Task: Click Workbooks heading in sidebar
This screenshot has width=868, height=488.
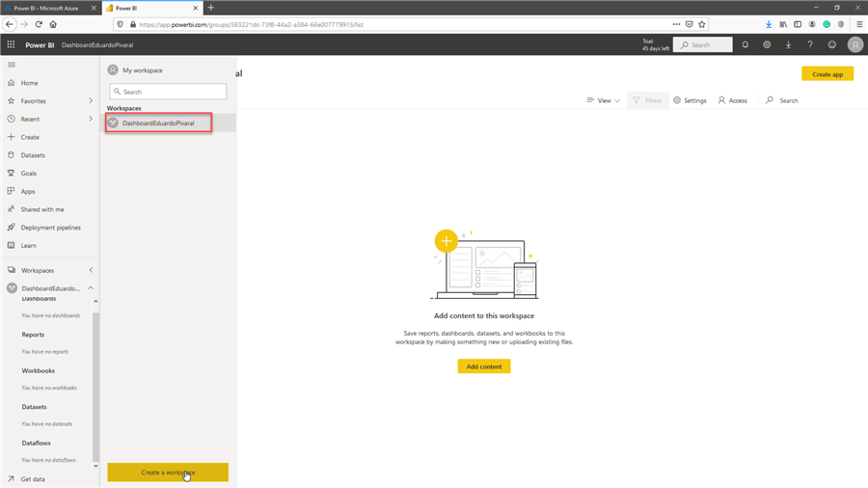Action: pyautogui.click(x=39, y=370)
